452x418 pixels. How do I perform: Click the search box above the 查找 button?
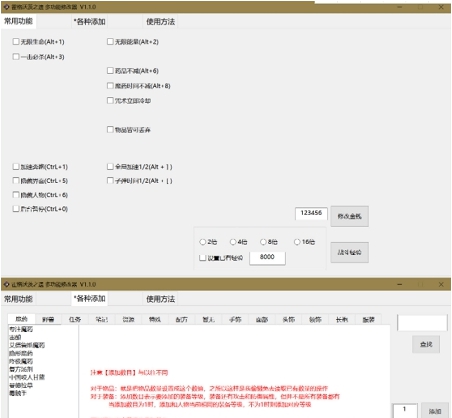click(x=422, y=323)
